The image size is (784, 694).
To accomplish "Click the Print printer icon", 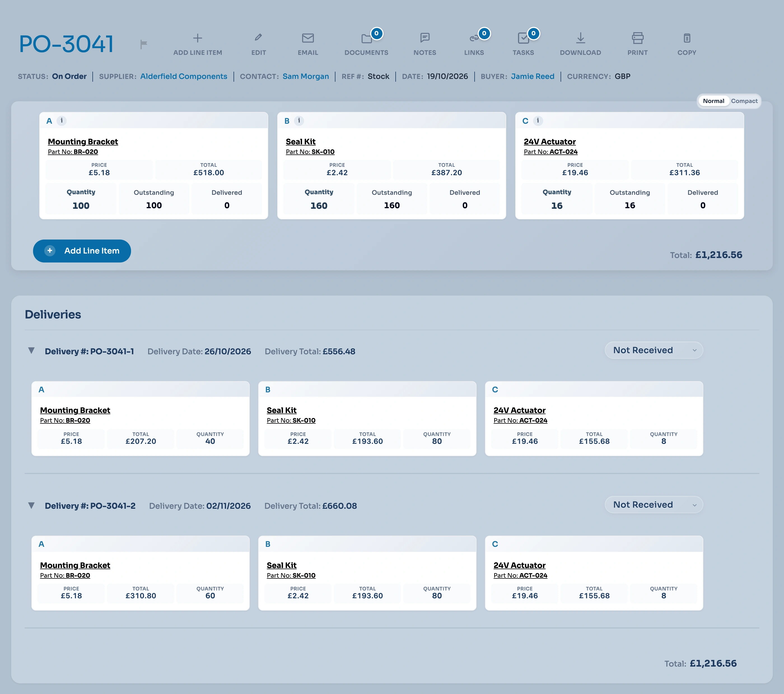I will pos(638,38).
